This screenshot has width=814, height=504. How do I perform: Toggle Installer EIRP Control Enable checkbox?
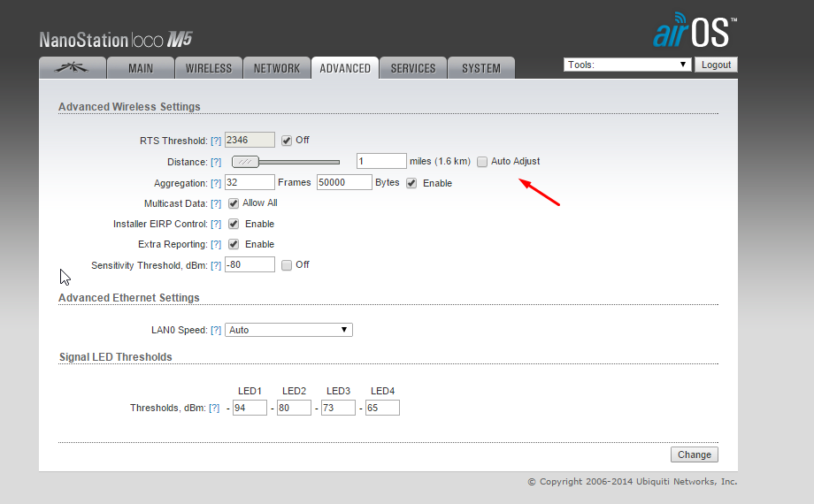point(234,224)
